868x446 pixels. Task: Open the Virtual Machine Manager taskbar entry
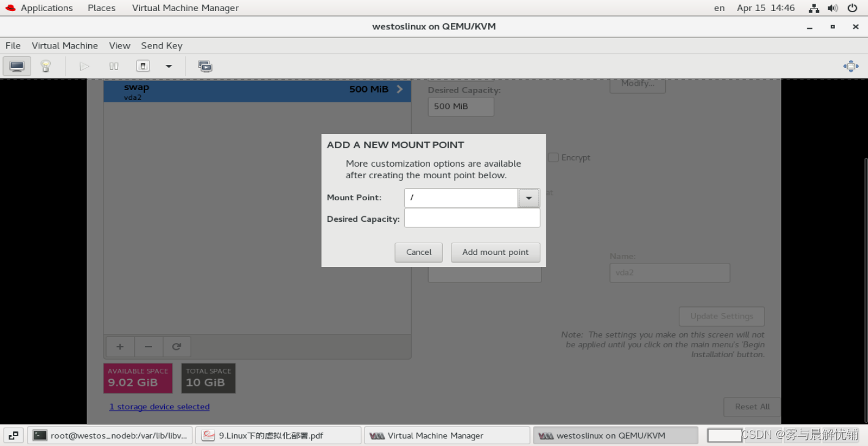(x=447, y=435)
